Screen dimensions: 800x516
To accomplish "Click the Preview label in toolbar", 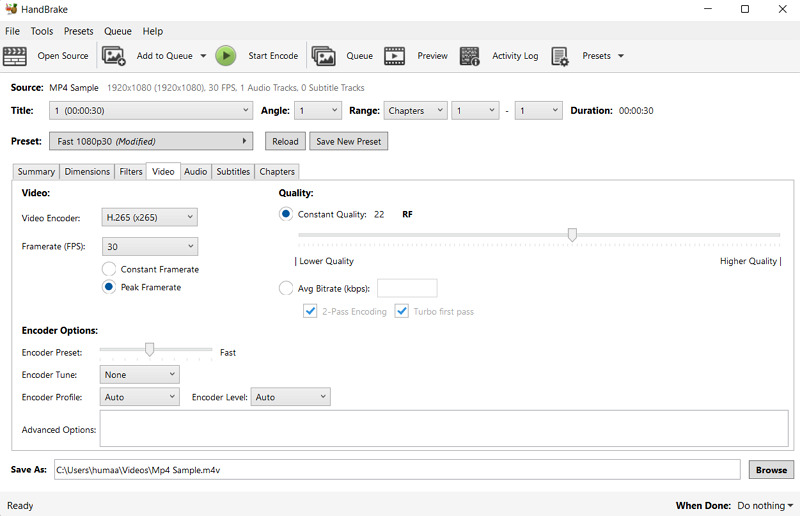I will pyautogui.click(x=432, y=56).
